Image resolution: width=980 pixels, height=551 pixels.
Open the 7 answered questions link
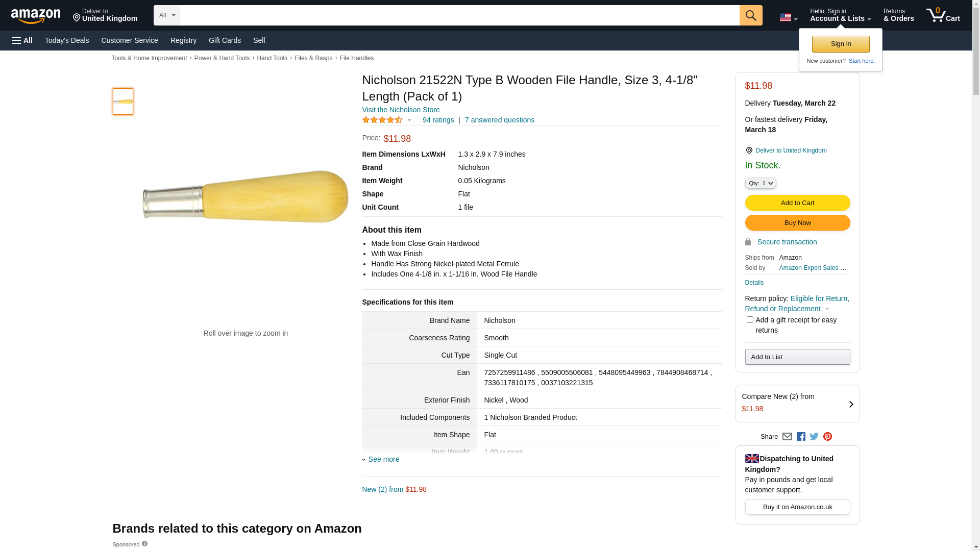[499, 120]
